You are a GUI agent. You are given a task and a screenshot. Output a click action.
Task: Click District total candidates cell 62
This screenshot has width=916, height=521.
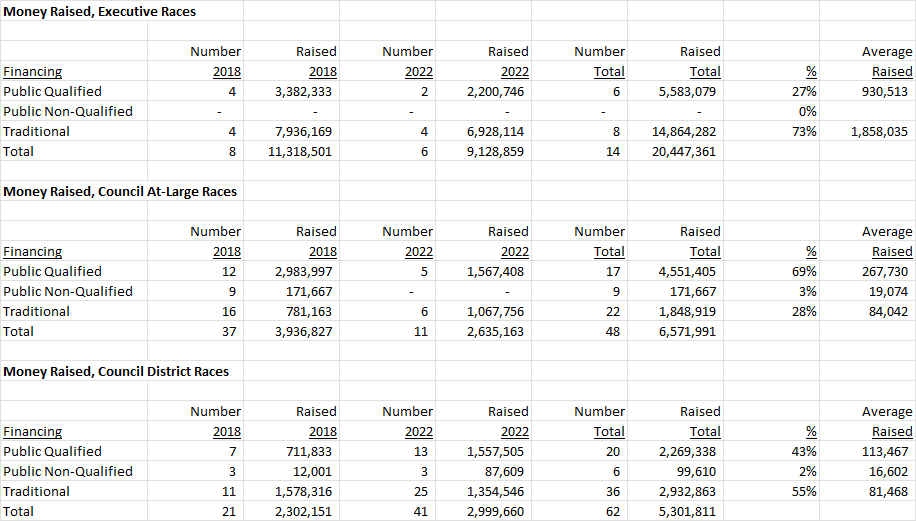pos(613,512)
